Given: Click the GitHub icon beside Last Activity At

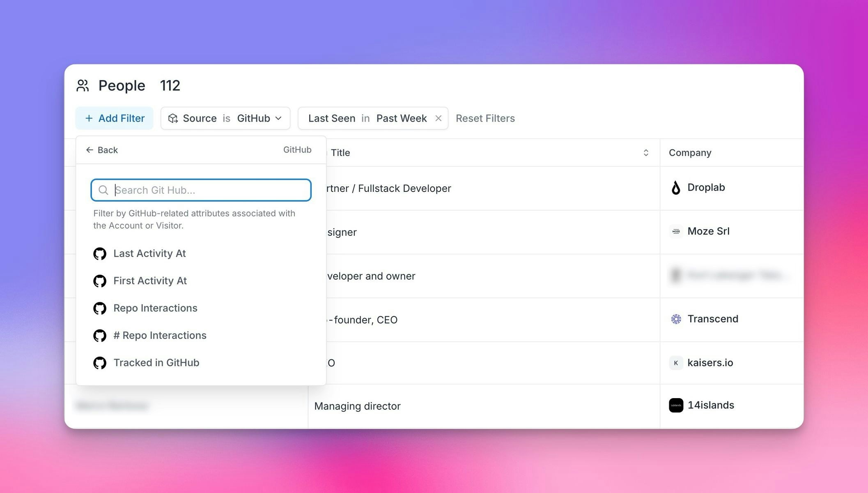Looking at the screenshot, I should pyautogui.click(x=99, y=253).
